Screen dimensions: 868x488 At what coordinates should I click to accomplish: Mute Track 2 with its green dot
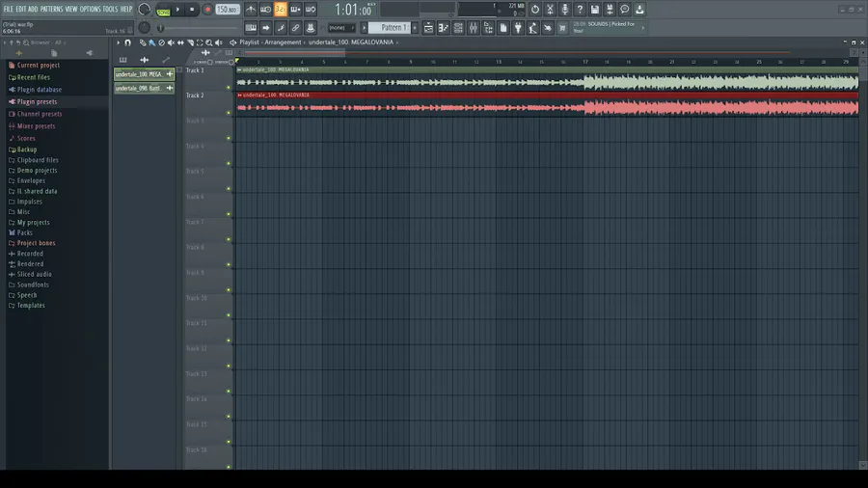tap(229, 113)
